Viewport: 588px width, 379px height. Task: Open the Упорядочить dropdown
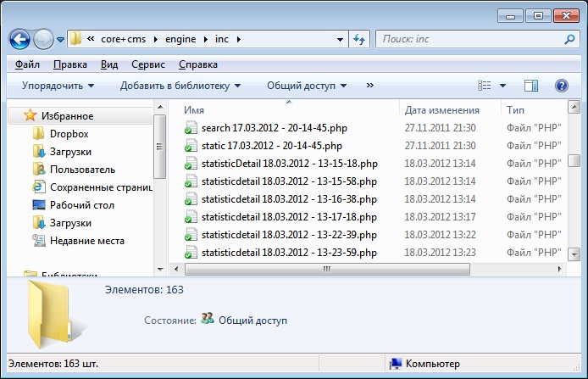point(58,86)
